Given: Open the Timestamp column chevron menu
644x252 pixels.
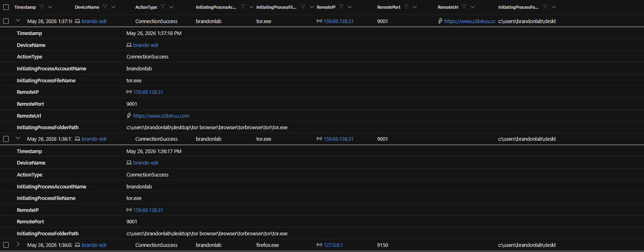Looking at the screenshot, I should (50, 7).
